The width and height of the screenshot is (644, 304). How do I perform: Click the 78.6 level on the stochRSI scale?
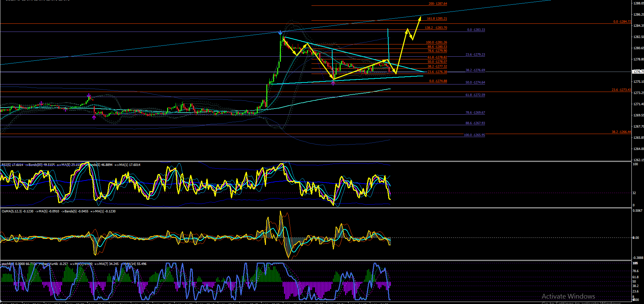(x=636, y=271)
